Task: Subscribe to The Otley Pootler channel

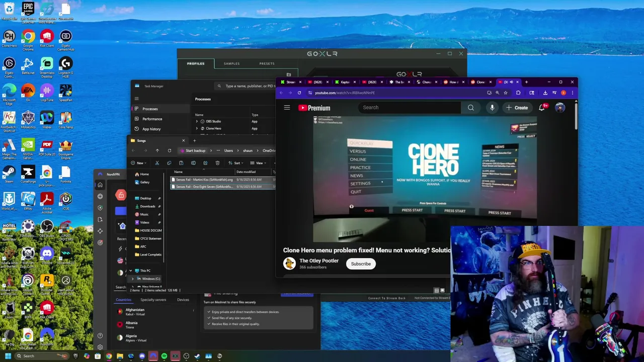Action: tap(361, 263)
